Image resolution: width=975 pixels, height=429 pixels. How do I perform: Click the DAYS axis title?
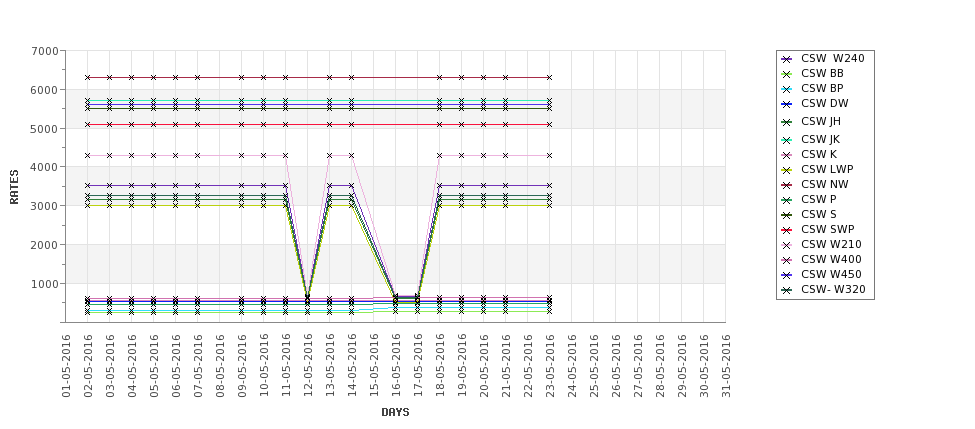tap(395, 412)
